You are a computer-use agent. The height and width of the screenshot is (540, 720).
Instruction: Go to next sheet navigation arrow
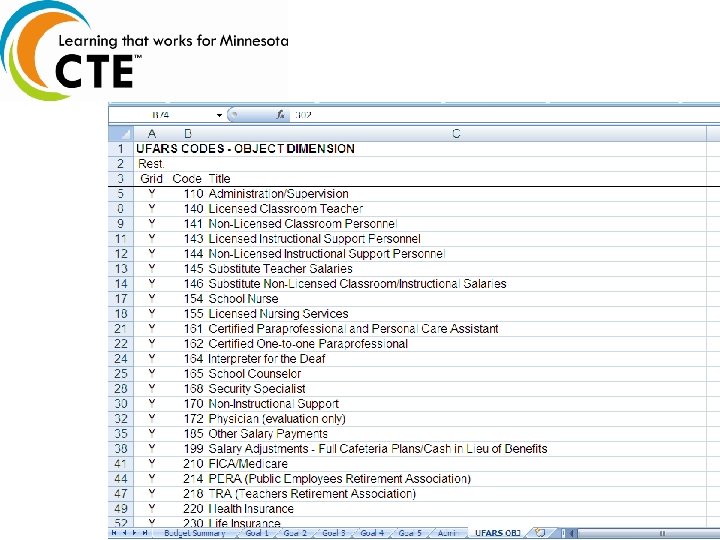coord(135,533)
